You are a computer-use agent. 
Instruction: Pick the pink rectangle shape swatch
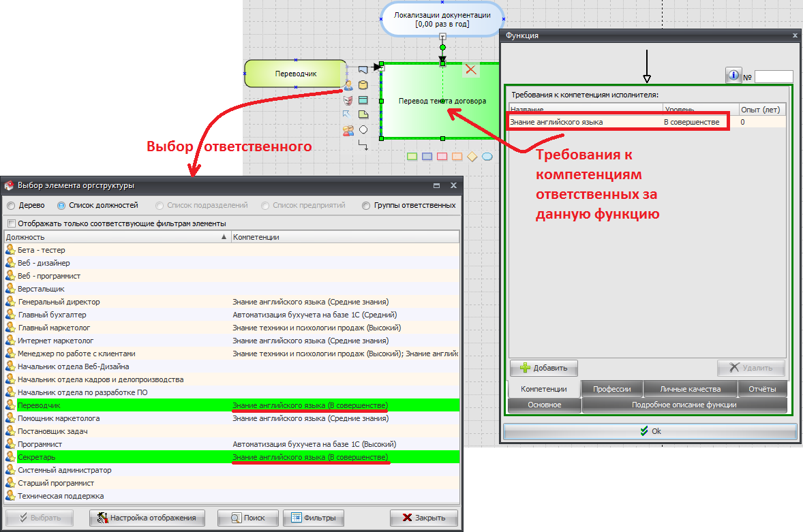(x=442, y=157)
